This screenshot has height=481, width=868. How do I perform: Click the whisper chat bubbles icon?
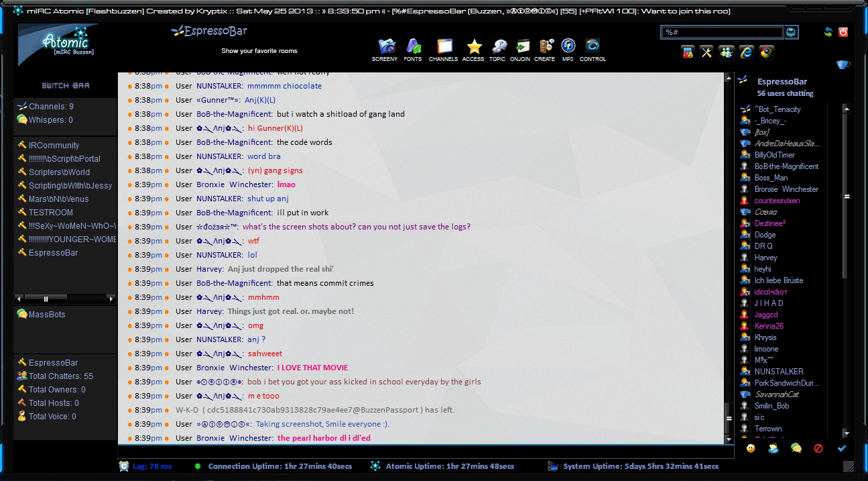[796, 448]
